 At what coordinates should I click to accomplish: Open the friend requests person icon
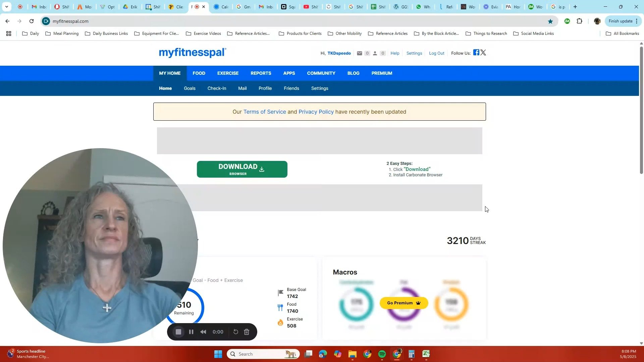click(x=375, y=53)
